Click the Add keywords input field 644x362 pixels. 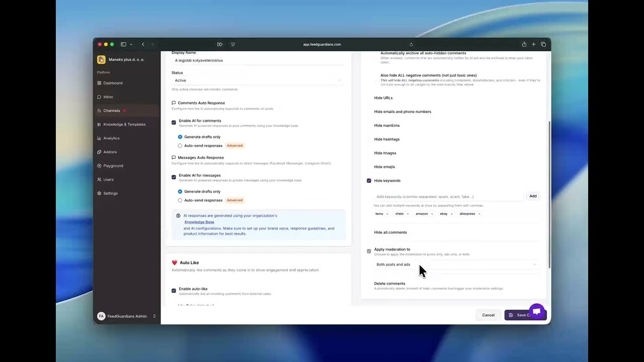(448, 197)
